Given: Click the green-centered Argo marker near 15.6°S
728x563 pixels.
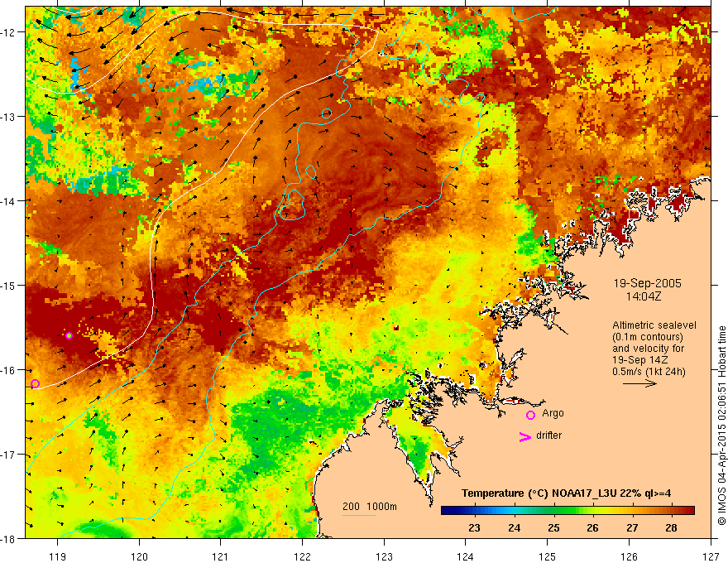Looking at the screenshot, I should tap(69, 335).
